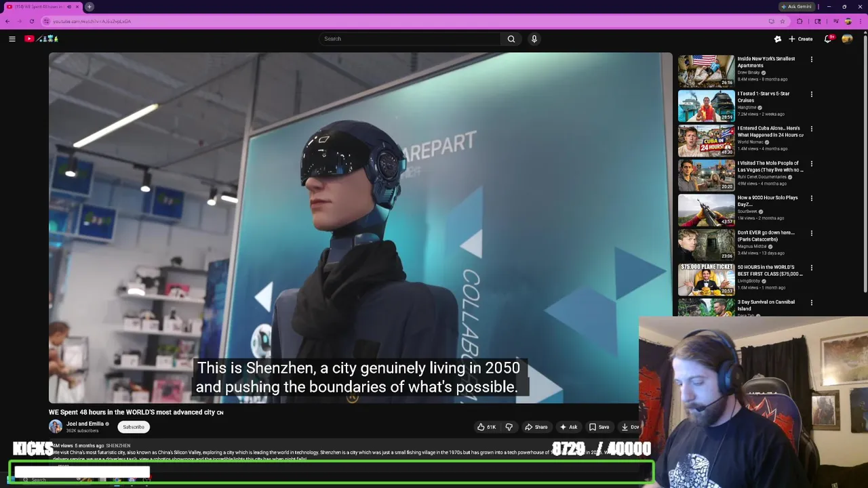The width and height of the screenshot is (868, 488).
Task: Open the Ask Gemini button
Action: [797, 7]
